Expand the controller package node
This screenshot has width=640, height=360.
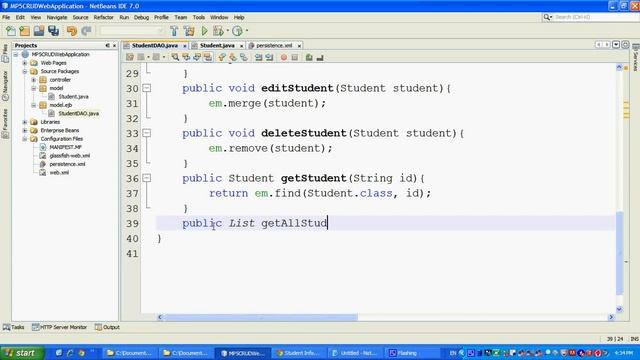(x=34, y=80)
